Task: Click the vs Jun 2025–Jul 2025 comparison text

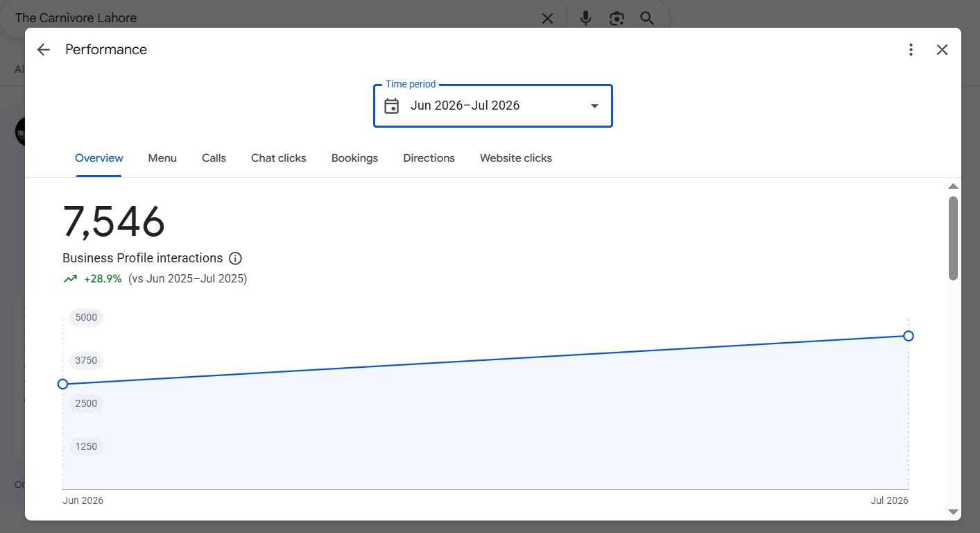Action: coord(188,279)
